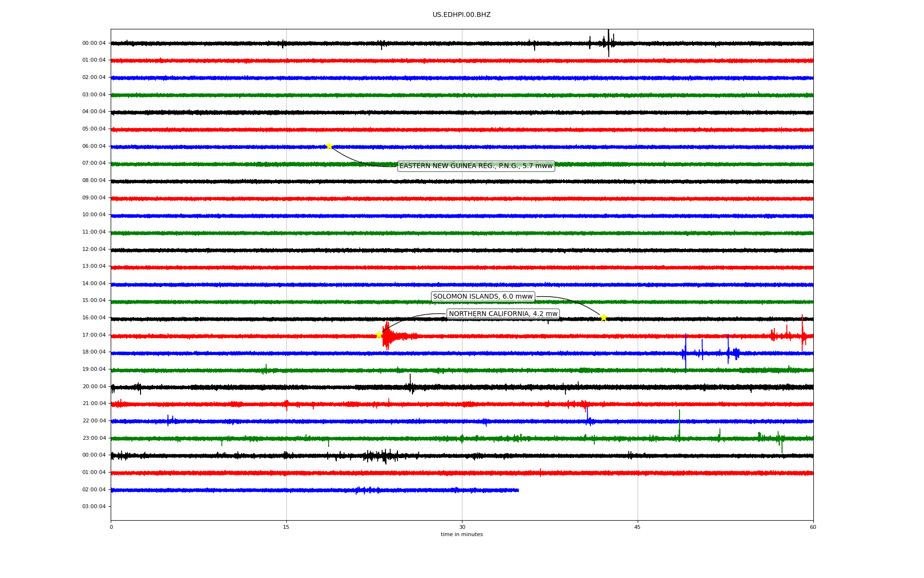Click the 03:00:04 label at bottom
This screenshot has height=578, width=924.
point(94,506)
